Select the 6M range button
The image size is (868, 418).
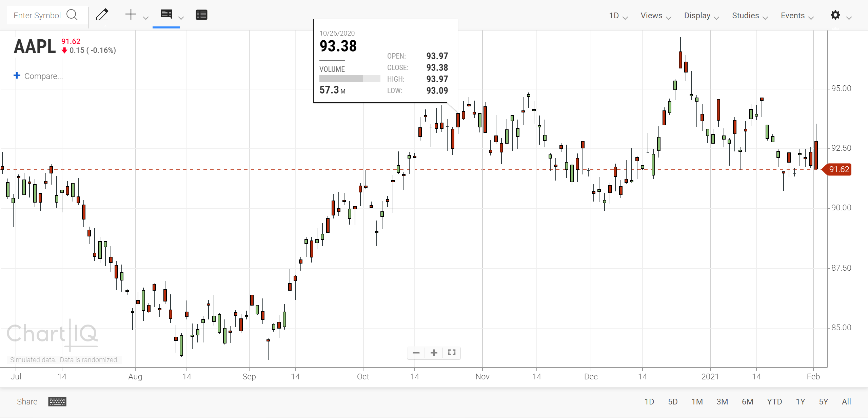(x=747, y=402)
